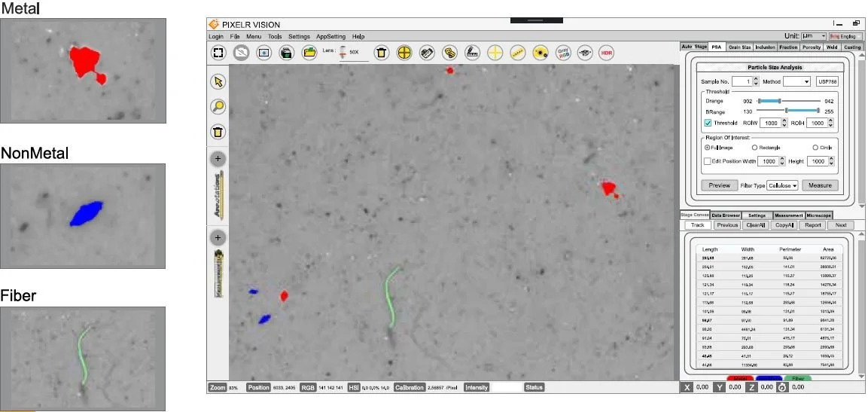The image size is (868, 412).
Task: Click the ruler measurement icon in toolbar
Action: [x=427, y=53]
